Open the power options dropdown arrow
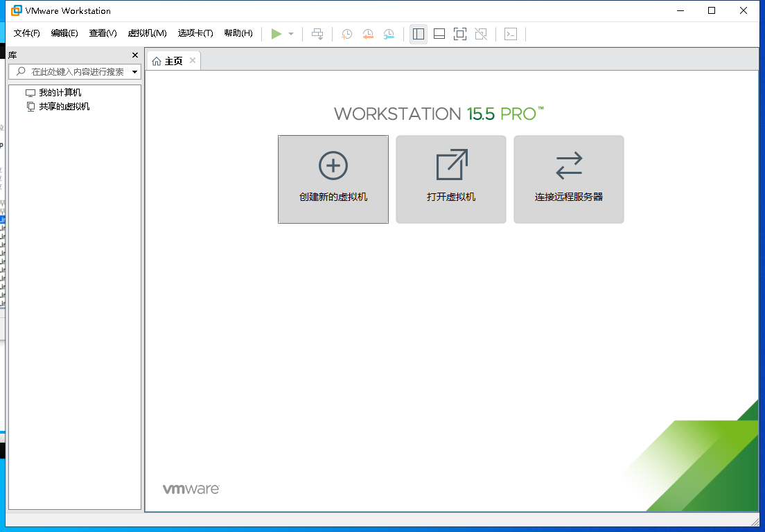765x532 pixels. click(x=291, y=34)
